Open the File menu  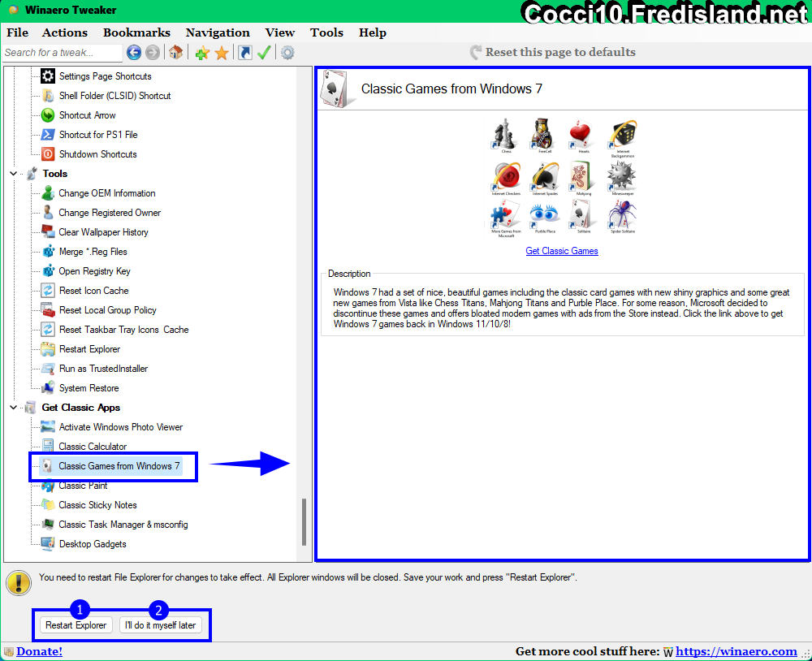[x=18, y=32]
